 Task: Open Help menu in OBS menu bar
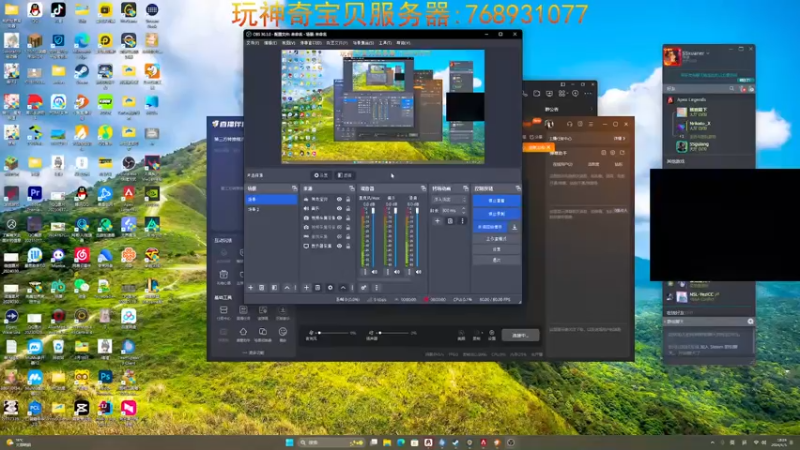tap(403, 43)
